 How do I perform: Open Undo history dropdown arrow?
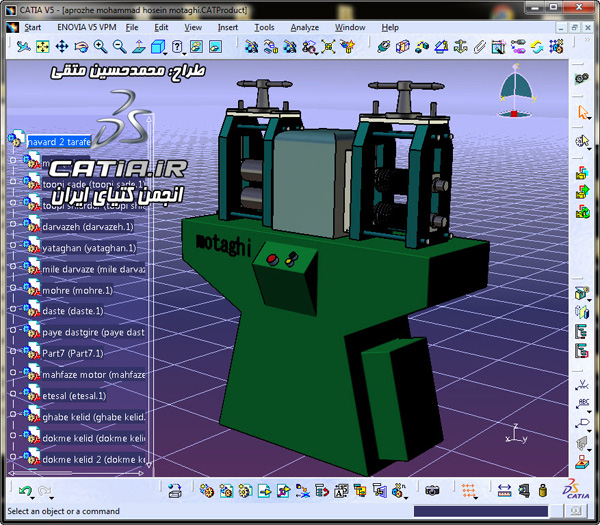tap(33, 498)
